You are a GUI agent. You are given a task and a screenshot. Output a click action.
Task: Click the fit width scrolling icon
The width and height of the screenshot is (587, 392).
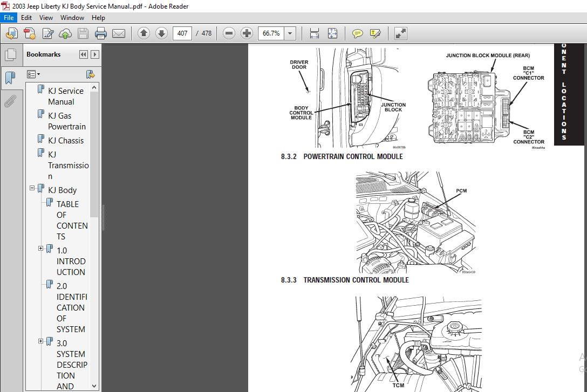315,33
